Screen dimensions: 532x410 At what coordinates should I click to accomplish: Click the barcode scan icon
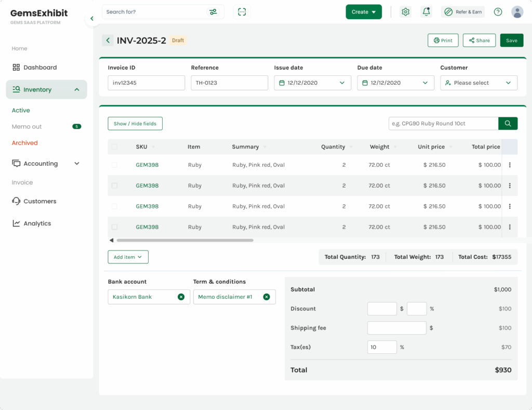point(242,12)
